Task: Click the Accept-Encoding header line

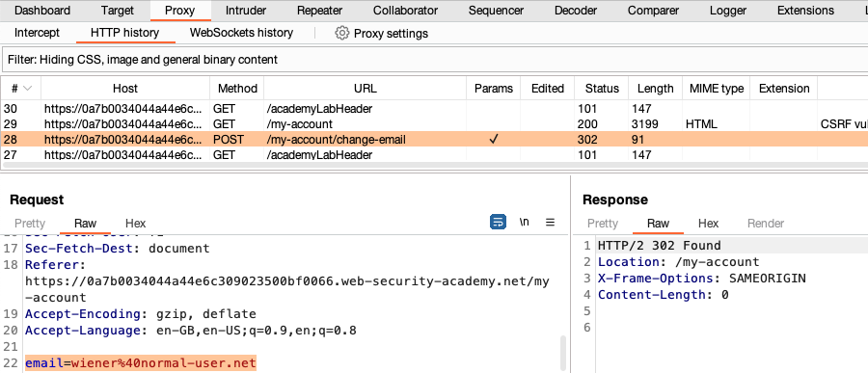Action: pyautogui.click(x=141, y=314)
